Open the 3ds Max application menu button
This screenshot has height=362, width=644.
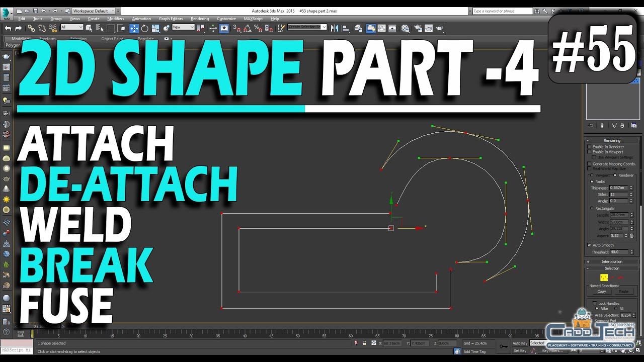(7, 14)
